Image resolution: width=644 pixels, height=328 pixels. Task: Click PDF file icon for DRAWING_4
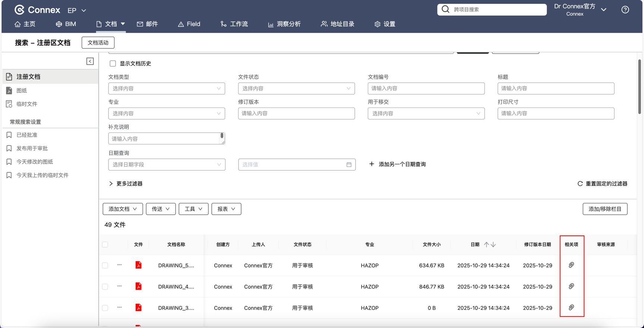point(138,286)
